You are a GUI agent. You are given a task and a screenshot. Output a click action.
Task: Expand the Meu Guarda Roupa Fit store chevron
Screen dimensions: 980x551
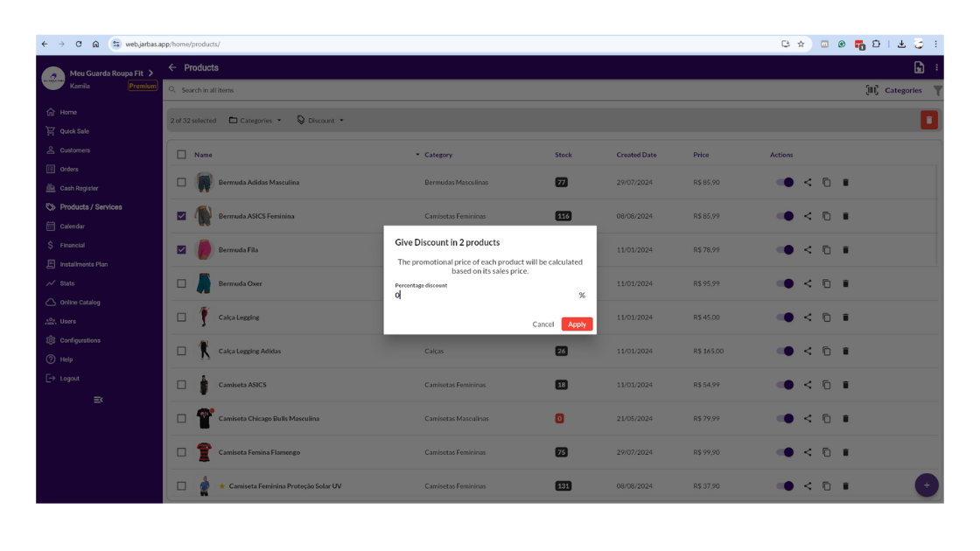151,73
